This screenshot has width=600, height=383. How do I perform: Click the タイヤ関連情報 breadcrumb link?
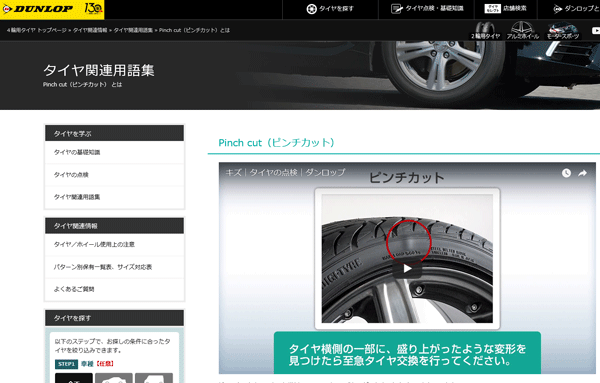point(90,30)
